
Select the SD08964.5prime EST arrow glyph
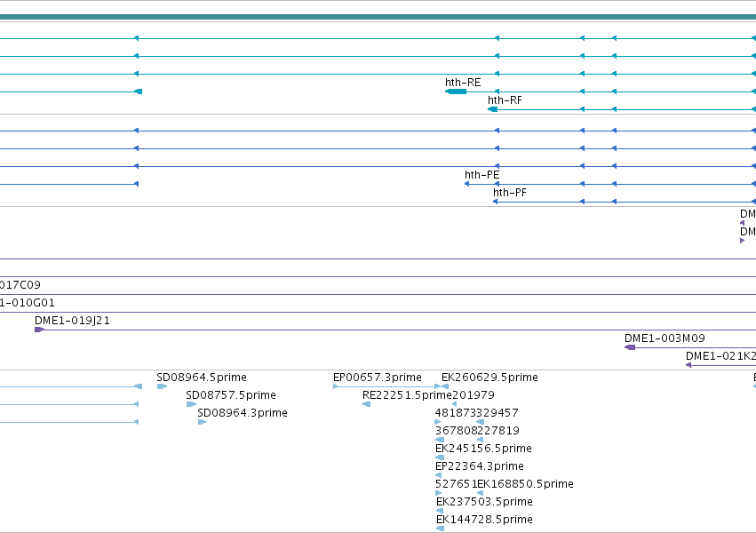162,386
